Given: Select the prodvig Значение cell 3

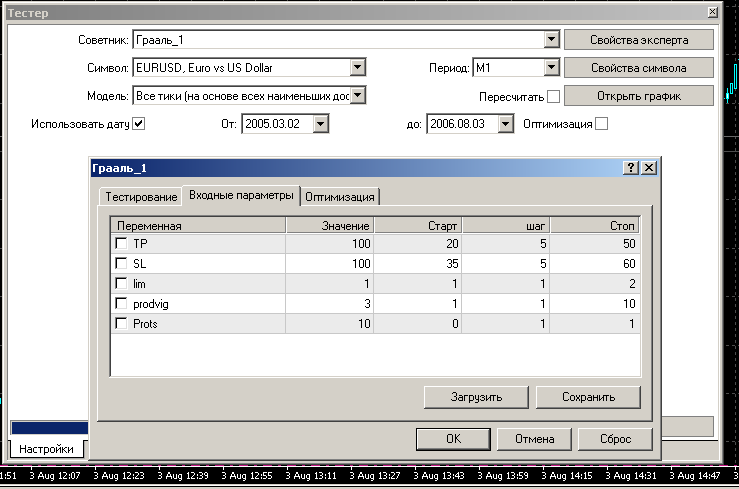Looking at the screenshot, I should 329,303.
